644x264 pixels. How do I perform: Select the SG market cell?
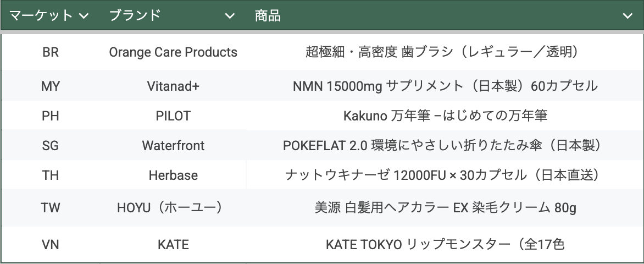(51, 146)
